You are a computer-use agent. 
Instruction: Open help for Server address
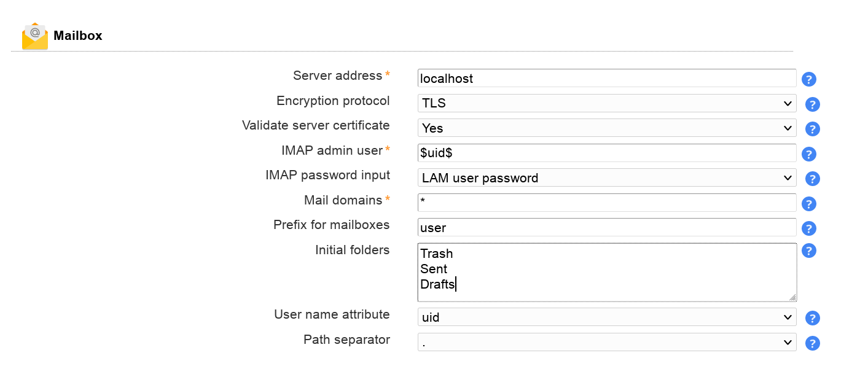(809, 79)
